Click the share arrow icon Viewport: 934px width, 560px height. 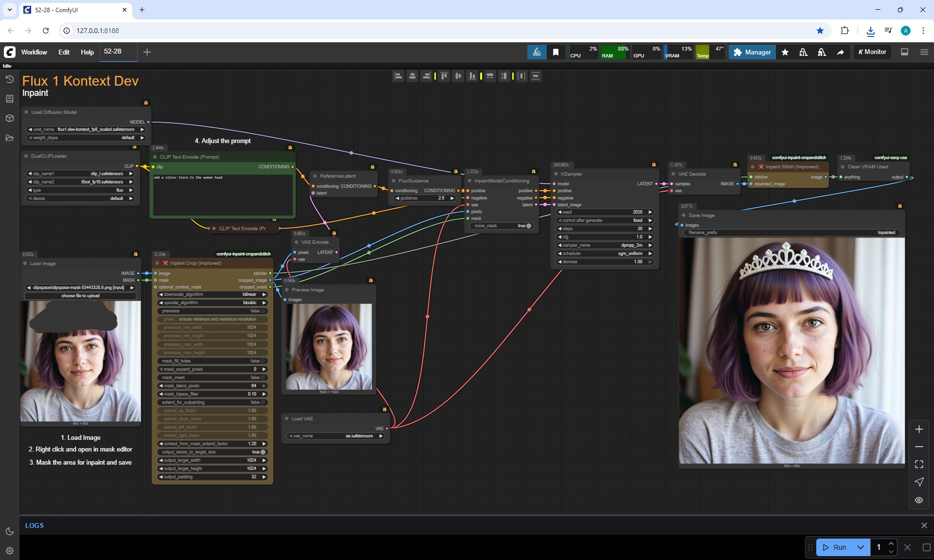pyautogui.click(x=840, y=52)
